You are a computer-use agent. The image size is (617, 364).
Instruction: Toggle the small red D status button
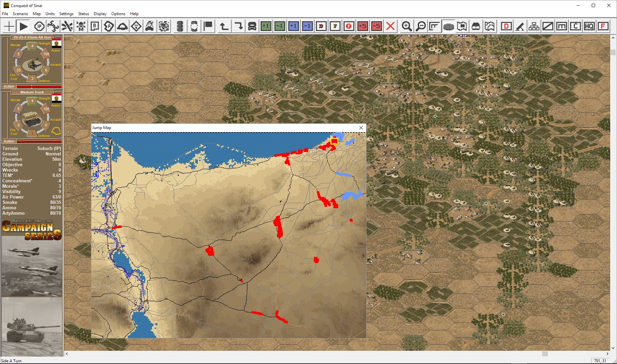tap(321, 26)
